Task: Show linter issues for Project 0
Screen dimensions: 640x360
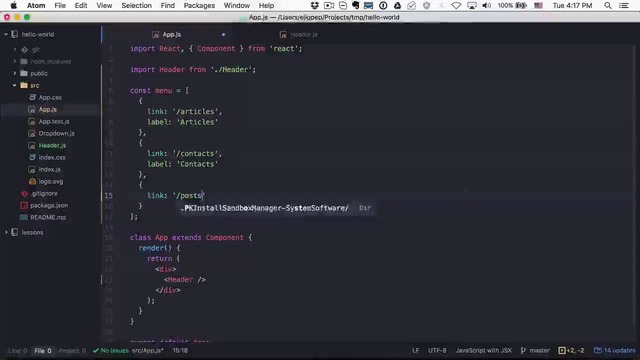Action: click(x=72, y=351)
